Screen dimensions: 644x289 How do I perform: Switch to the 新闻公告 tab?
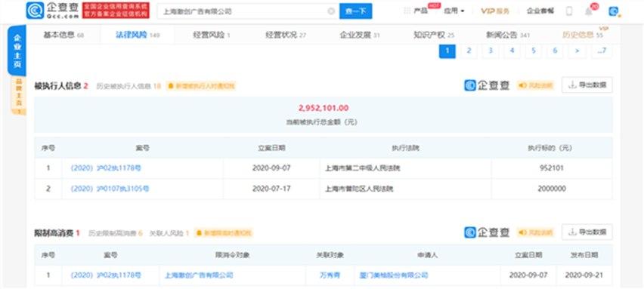tap(508, 35)
